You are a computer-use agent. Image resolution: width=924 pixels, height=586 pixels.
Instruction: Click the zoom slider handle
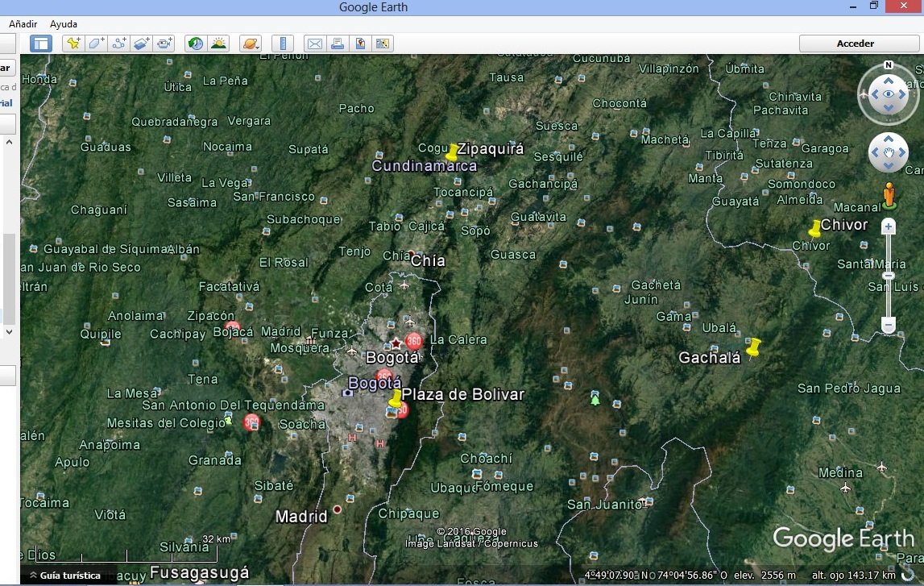[888, 276]
